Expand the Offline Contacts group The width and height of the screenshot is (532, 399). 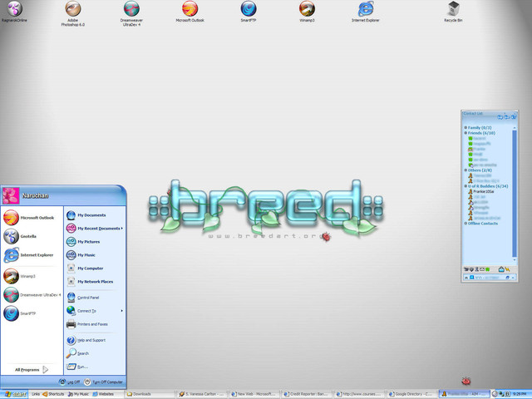(482, 223)
